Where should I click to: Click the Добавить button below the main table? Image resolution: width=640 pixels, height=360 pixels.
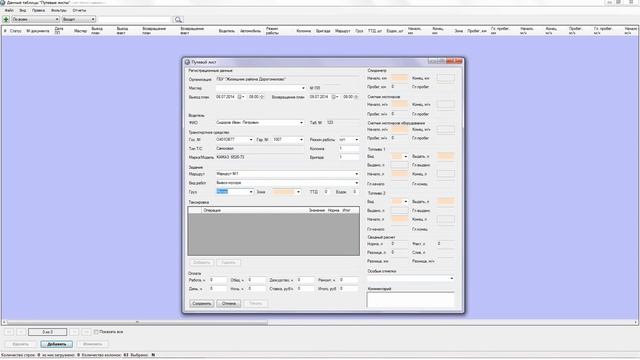click(56, 344)
